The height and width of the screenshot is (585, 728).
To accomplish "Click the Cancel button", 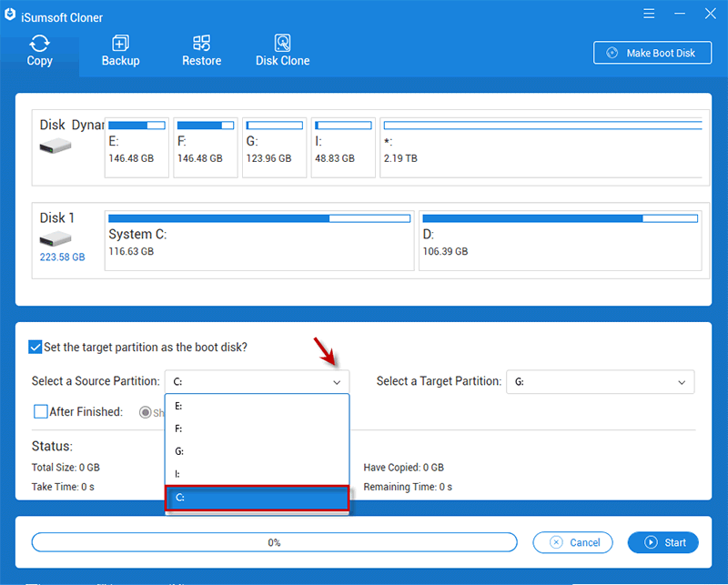I will click(572, 542).
